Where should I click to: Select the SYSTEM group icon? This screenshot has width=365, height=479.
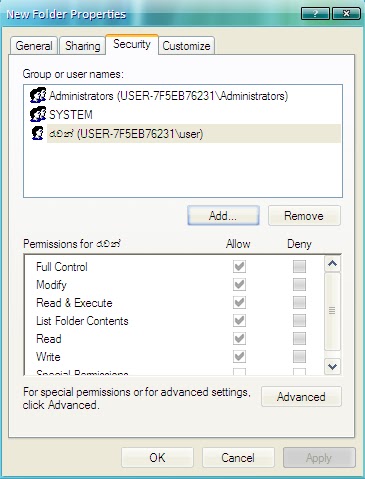tap(38, 114)
